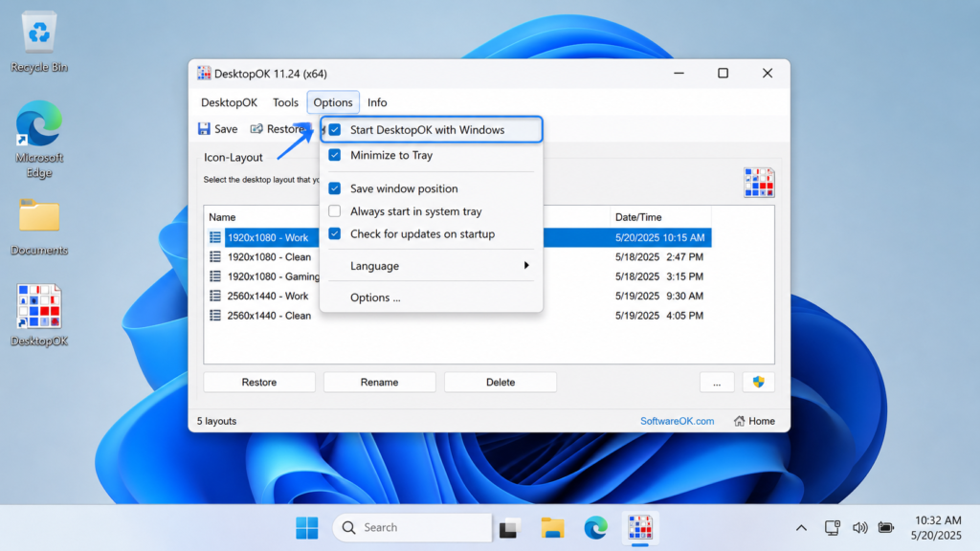Open File Explorer from taskbar
Viewport: 980px width, 551px height.
point(552,528)
